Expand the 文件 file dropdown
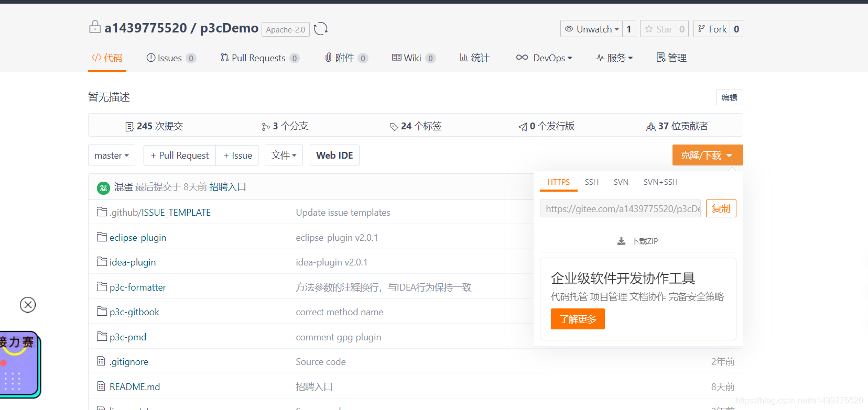Image resolution: width=868 pixels, height=410 pixels. 284,156
